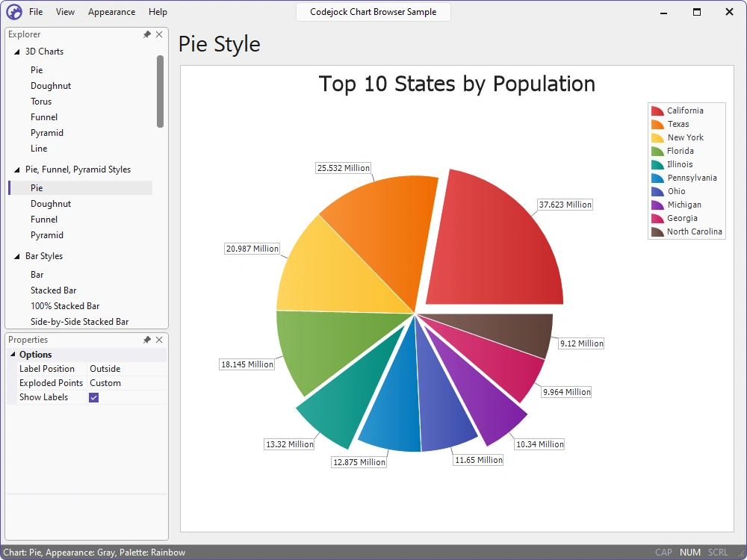Open the Label Position value Outside
This screenshot has width=747, height=560.
127,369
